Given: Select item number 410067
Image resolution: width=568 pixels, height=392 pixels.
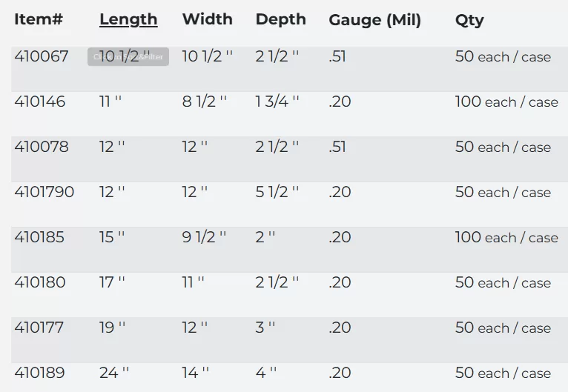Looking at the screenshot, I should point(40,56).
